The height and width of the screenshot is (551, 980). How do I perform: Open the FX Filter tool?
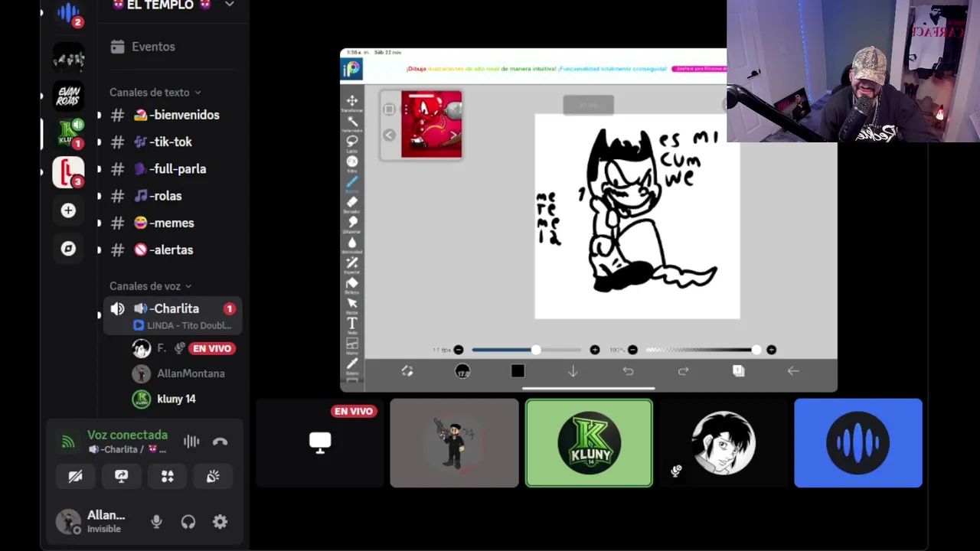click(352, 161)
